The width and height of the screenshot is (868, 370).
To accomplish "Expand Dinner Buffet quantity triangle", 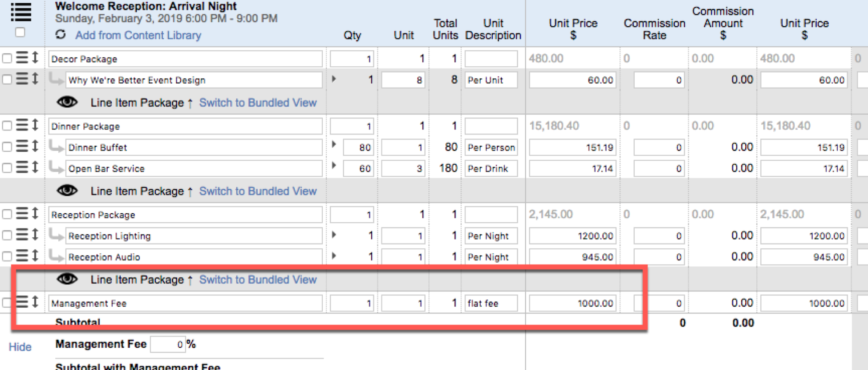I will point(334,144).
